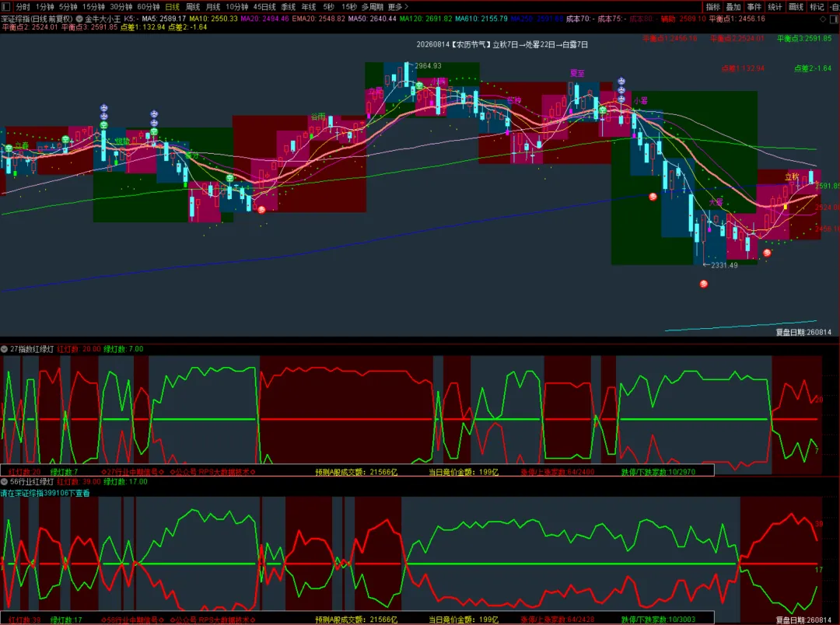Click 复盘日期:260814 in main chart
The width and height of the screenshot is (840, 625).
(x=803, y=333)
